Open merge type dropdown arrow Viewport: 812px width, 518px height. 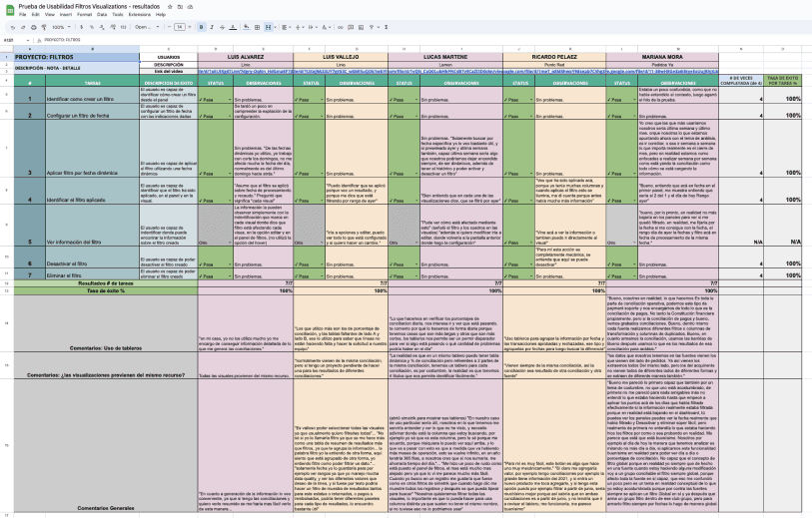coord(275,27)
